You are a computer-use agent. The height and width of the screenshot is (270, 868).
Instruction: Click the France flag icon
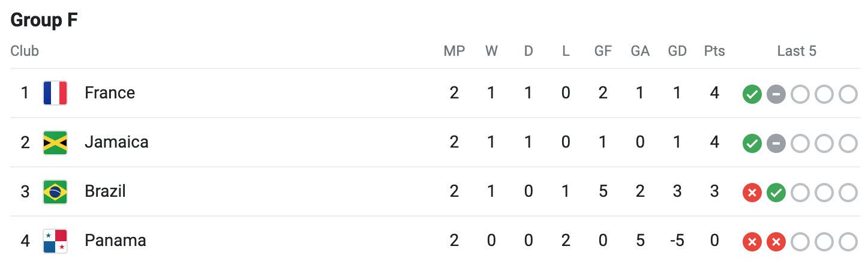pyautogui.click(x=55, y=93)
